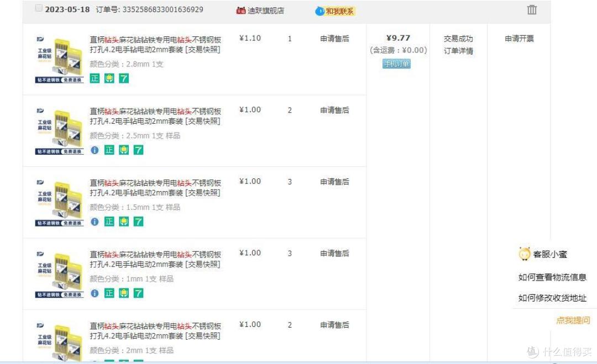Screen dimensions: 597x364
Task: Open the 订单详情 order details link
Action: 458,51
